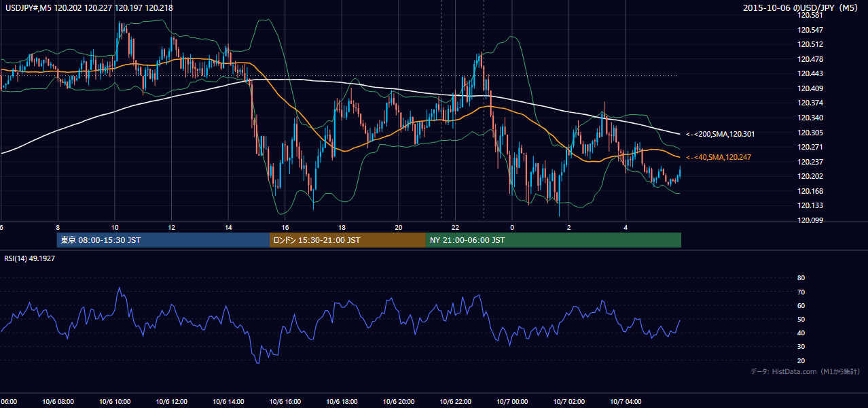Click the 10/6 20:00 date axis label

pyautogui.click(x=399, y=402)
